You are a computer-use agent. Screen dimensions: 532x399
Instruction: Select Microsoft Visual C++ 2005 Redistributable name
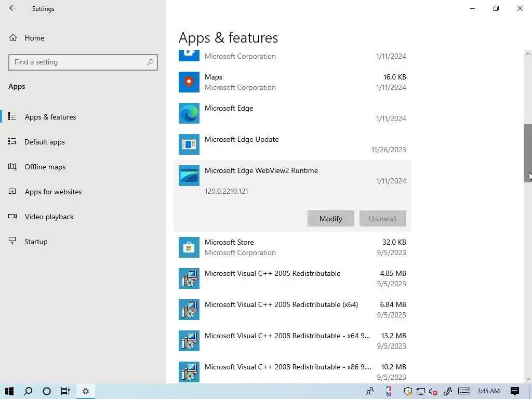[x=272, y=273]
